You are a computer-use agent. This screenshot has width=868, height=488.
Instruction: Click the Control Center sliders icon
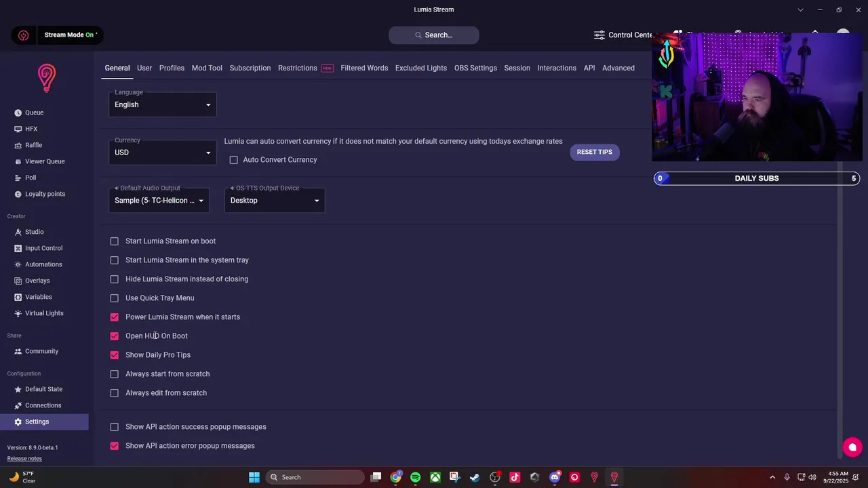tap(599, 35)
